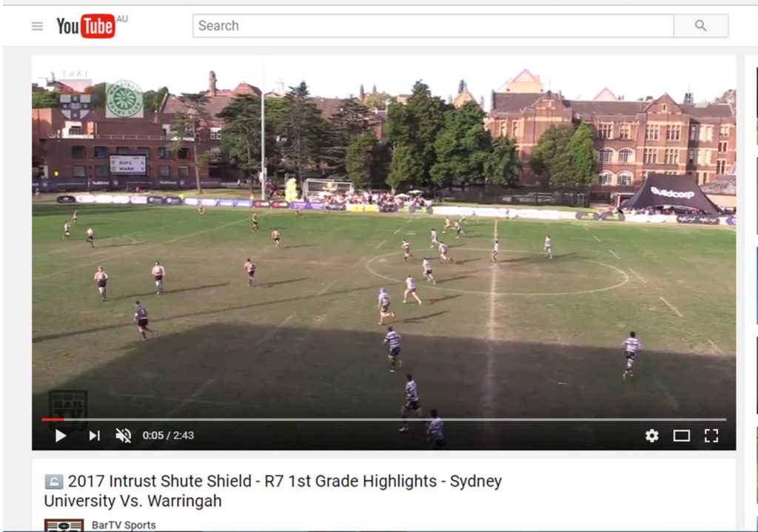Focus the Search input field
The height and width of the screenshot is (532, 758).
coord(433,26)
